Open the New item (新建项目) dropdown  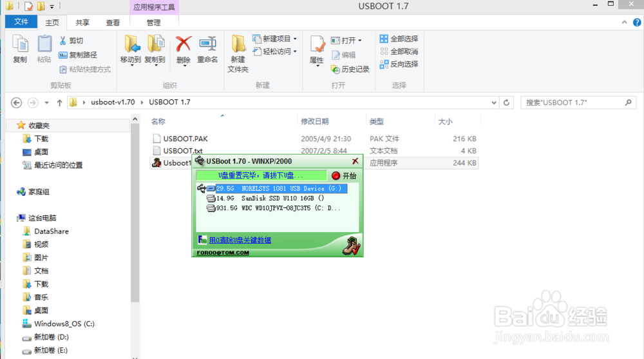[x=274, y=39]
